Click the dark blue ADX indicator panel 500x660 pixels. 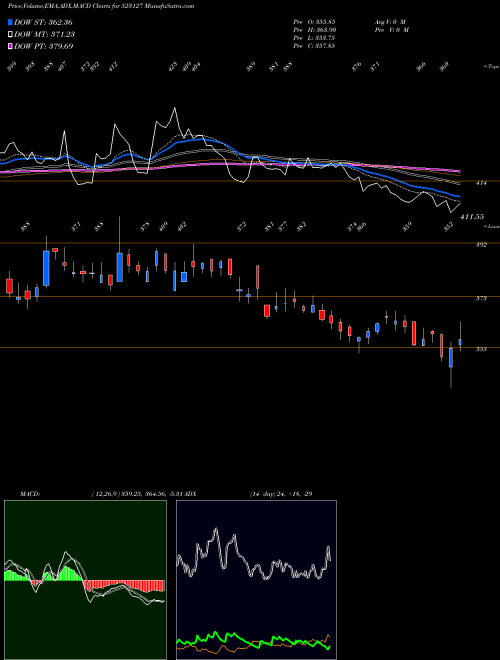[256, 580]
